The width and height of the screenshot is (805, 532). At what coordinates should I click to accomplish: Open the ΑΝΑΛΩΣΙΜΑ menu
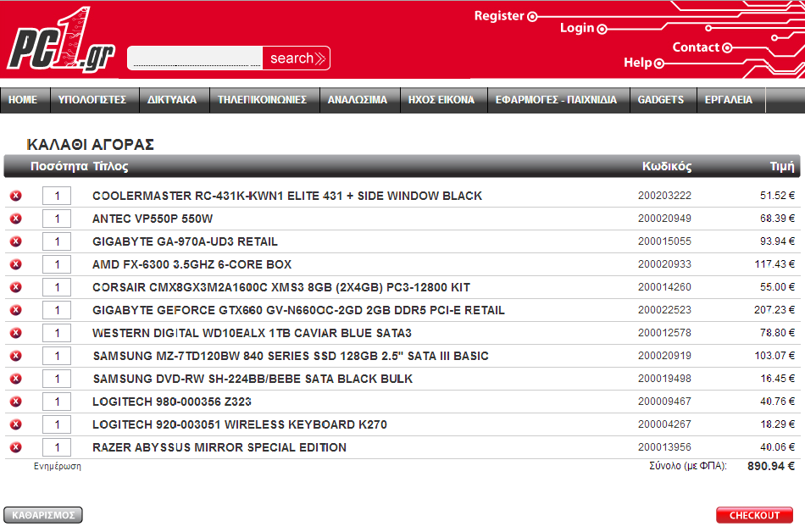(x=358, y=99)
